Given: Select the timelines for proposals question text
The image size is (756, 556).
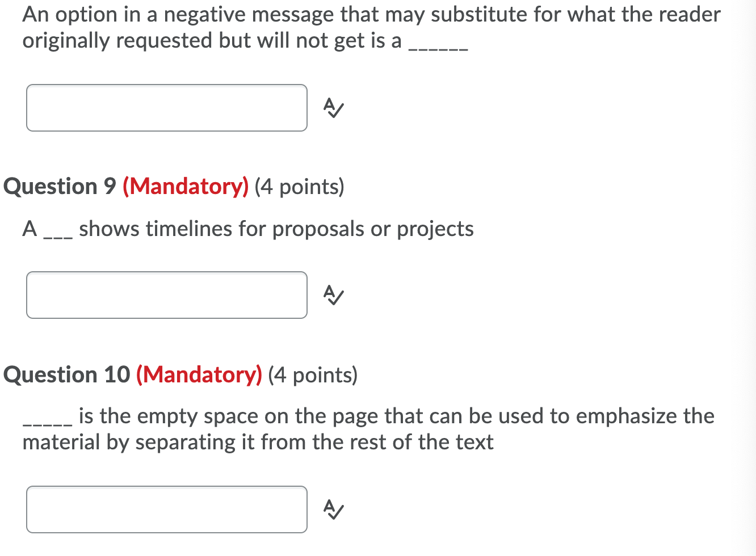Looking at the screenshot, I should click(x=248, y=229).
